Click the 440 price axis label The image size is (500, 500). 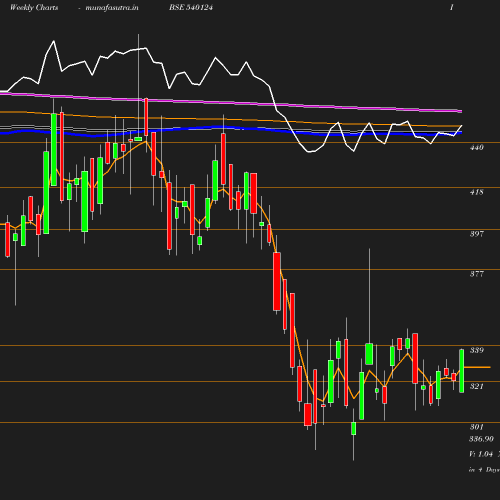point(476,147)
